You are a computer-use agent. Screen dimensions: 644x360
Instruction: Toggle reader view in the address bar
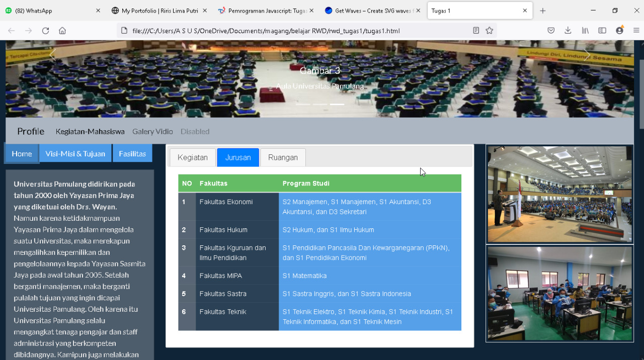coord(476,31)
